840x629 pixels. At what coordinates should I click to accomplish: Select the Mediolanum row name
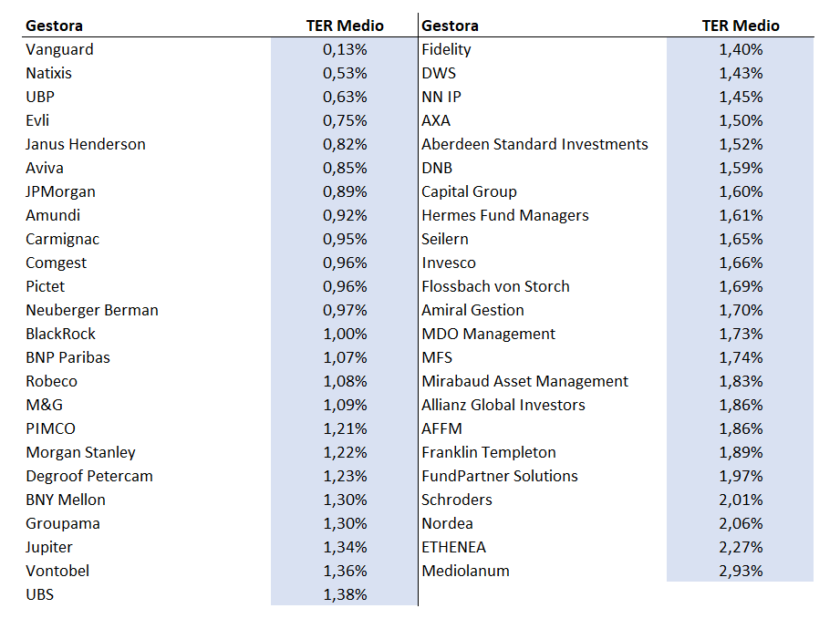pyautogui.click(x=465, y=571)
